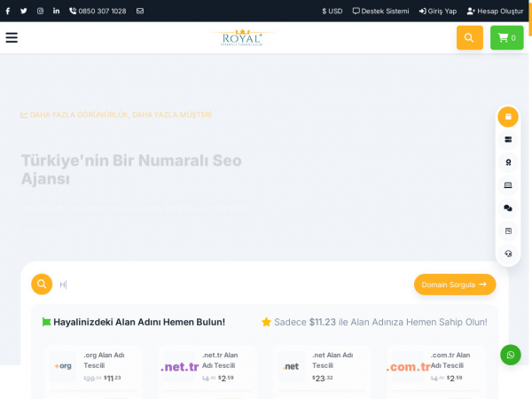
Task: Open WhatsApp chat floating button
Action: (x=510, y=355)
